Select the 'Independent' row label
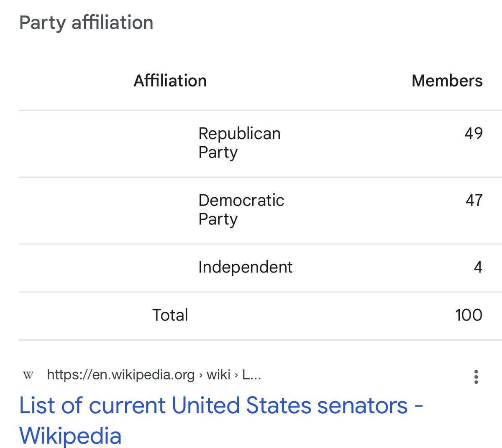Viewport: 502px width, 448px height. (x=245, y=267)
